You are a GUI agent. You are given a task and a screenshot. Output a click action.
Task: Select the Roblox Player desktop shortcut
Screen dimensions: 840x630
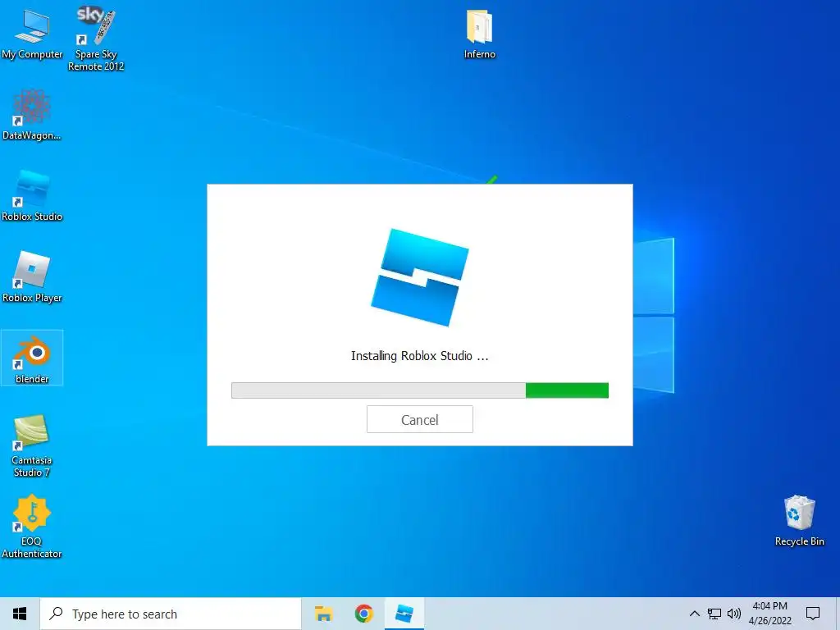(x=32, y=277)
